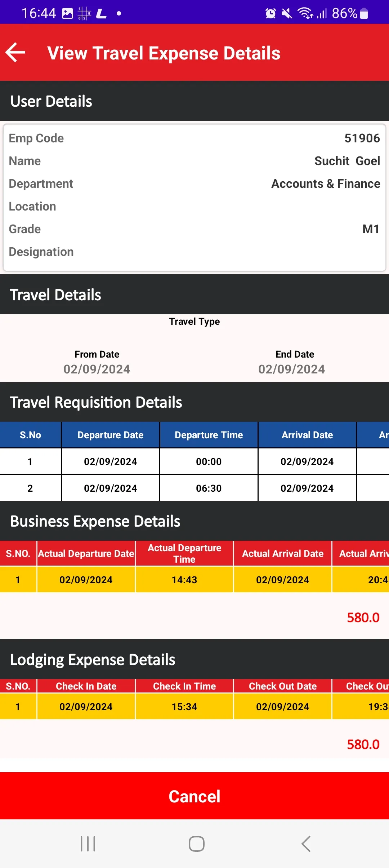
Task: Tap the End Date value field
Action: [292, 369]
